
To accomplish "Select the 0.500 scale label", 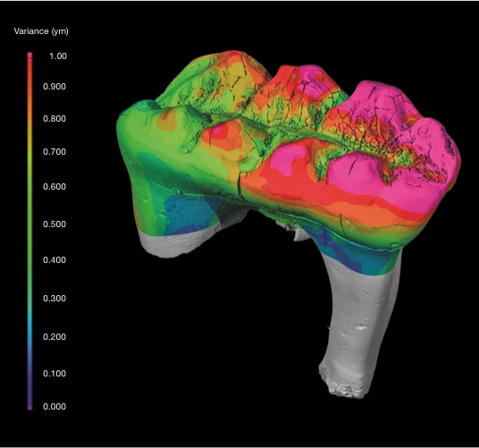I will (55, 224).
